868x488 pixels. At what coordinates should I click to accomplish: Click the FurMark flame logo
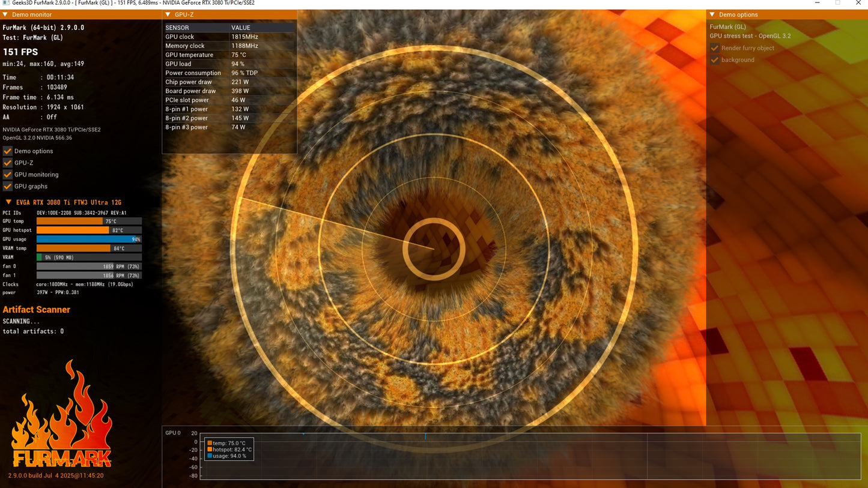pyautogui.click(x=62, y=414)
